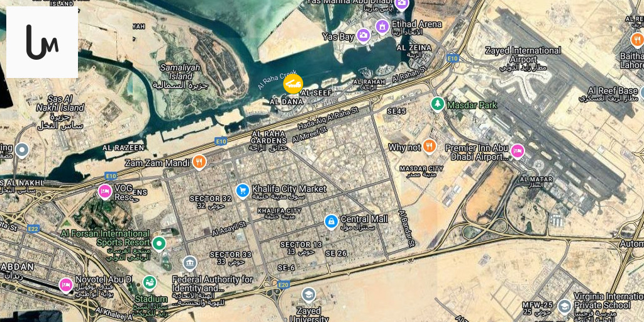Select the green Stadium pin
Viewport: 644px width, 322px height.
click(150, 283)
